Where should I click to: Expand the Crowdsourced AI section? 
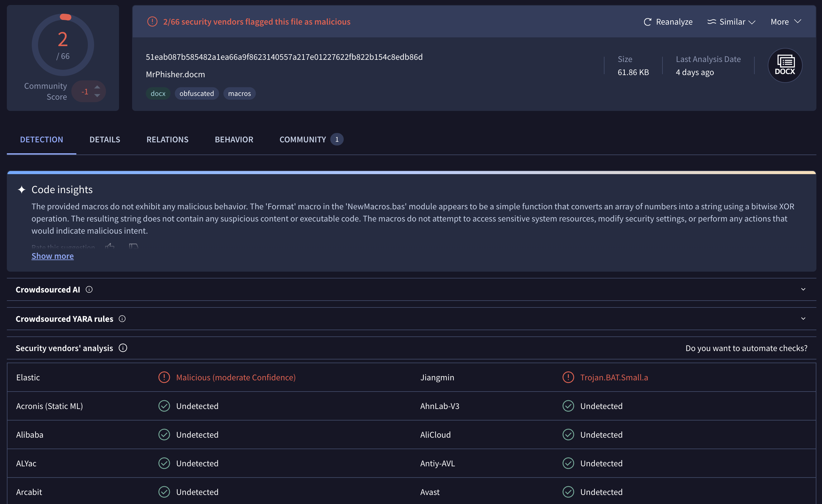coord(803,289)
